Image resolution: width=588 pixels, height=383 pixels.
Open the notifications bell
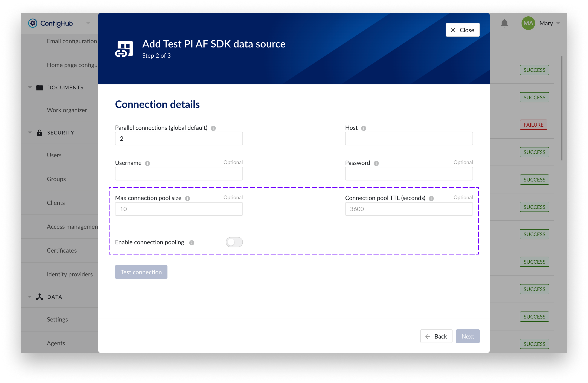[504, 23]
